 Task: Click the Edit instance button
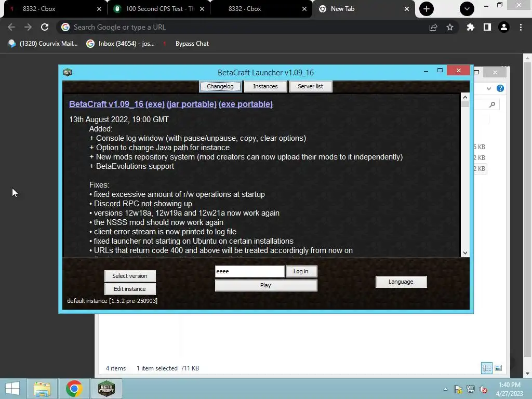pos(130,289)
